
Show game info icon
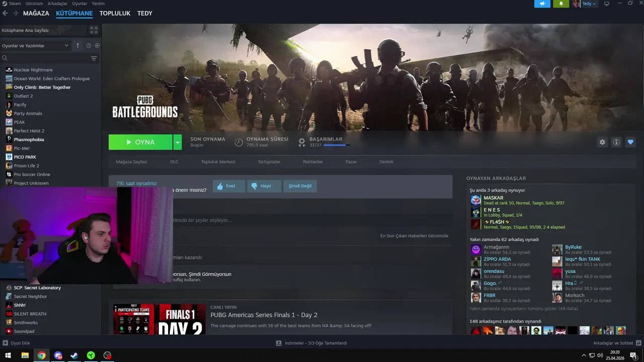coord(616,142)
